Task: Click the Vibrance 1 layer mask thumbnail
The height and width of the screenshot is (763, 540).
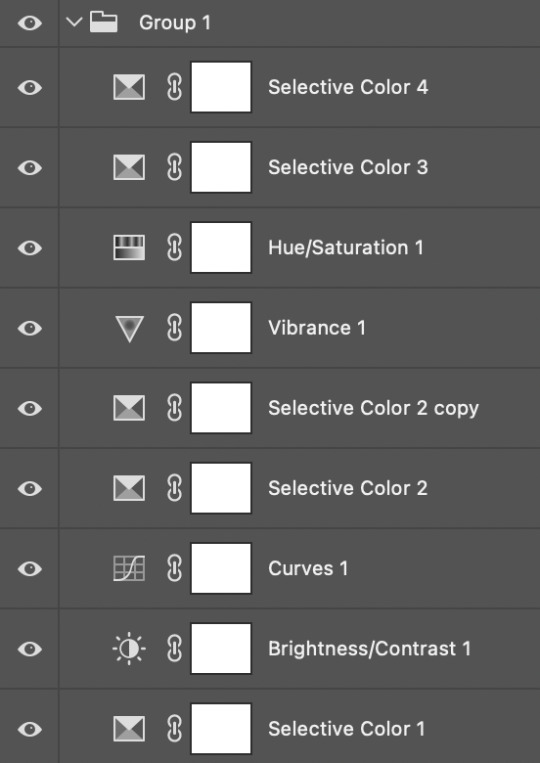Action: click(x=221, y=328)
